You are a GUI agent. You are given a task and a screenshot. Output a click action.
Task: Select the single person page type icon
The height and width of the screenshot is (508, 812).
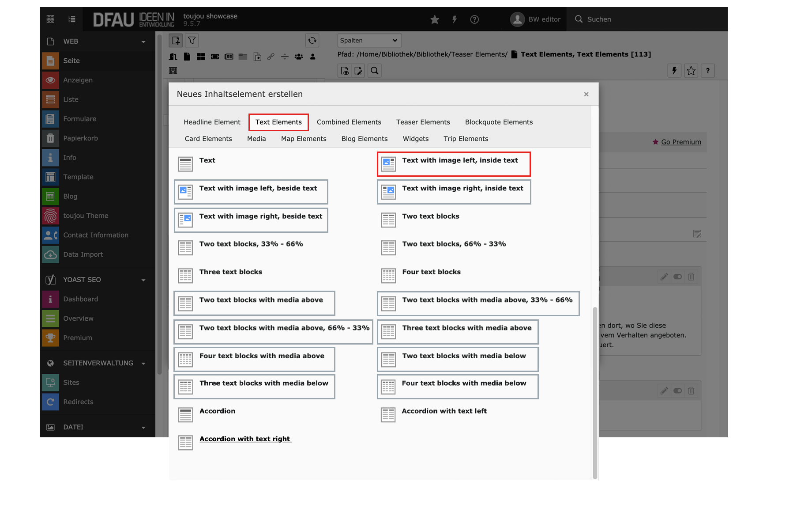click(x=313, y=57)
